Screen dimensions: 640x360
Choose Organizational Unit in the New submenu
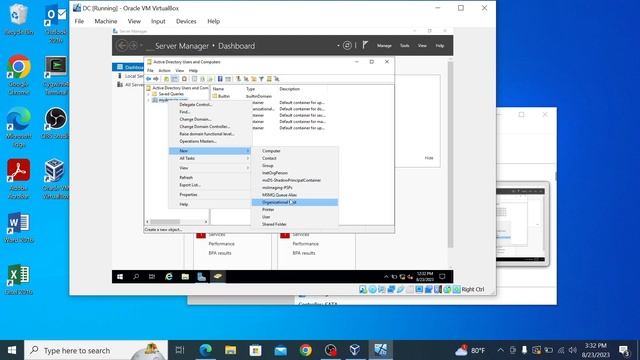click(295, 202)
